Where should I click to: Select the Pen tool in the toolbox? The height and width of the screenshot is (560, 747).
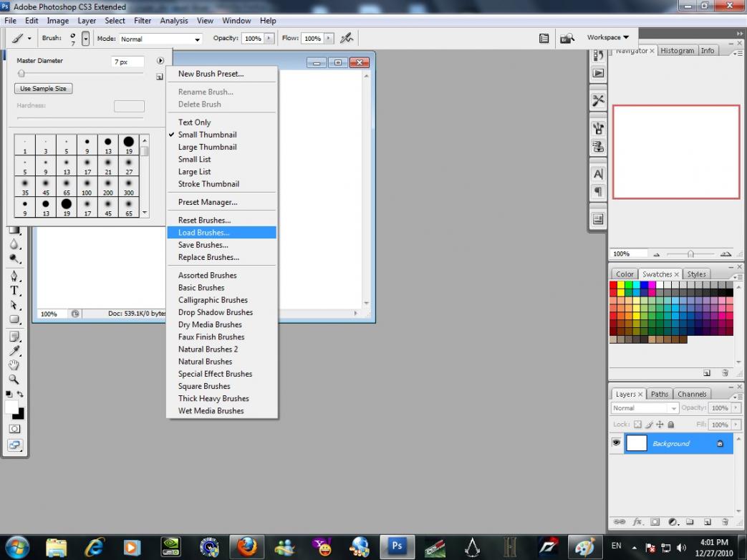[x=14, y=276]
